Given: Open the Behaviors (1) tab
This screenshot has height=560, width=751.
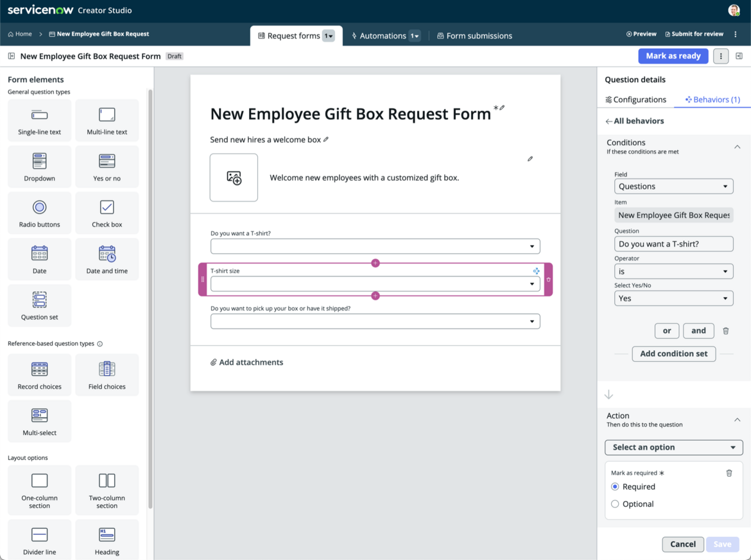Looking at the screenshot, I should coord(712,99).
